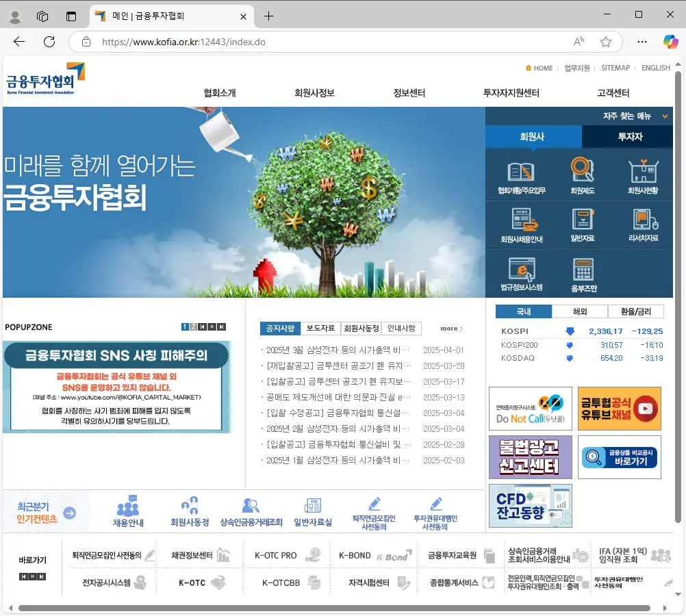Expand the 자주 찾는 메뉴 chevron
This screenshot has width=686, height=616.
(x=665, y=116)
